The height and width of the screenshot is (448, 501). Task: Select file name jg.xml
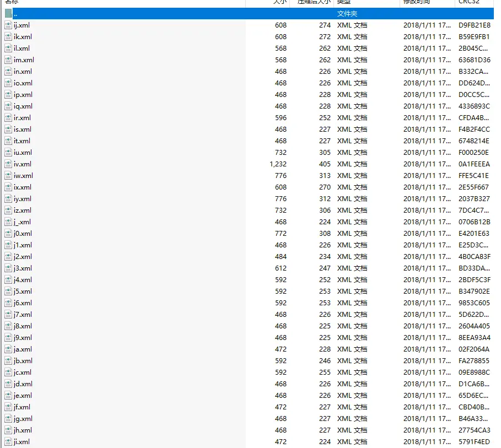point(23,419)
